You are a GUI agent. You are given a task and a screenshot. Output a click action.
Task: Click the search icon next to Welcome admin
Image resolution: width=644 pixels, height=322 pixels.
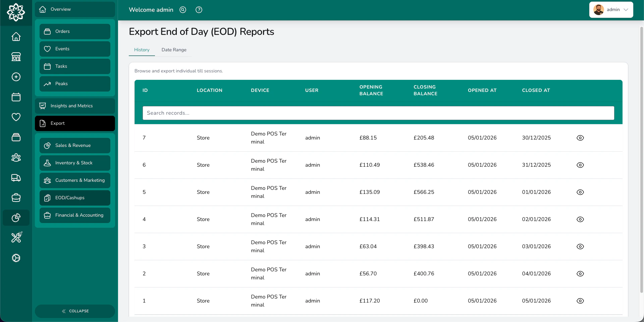[x=182, y=10]
